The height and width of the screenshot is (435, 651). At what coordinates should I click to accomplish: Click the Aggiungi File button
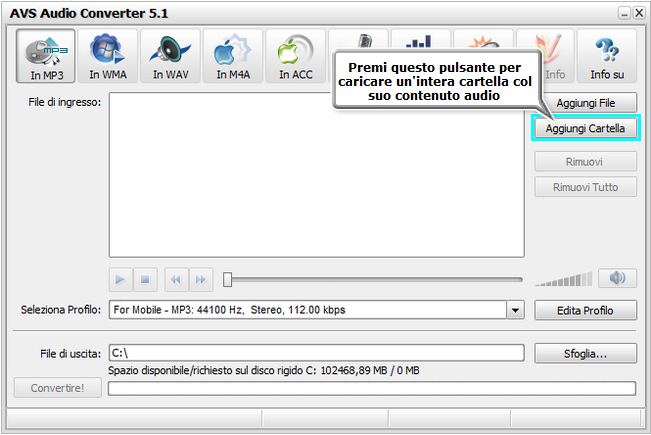point(585,103)
